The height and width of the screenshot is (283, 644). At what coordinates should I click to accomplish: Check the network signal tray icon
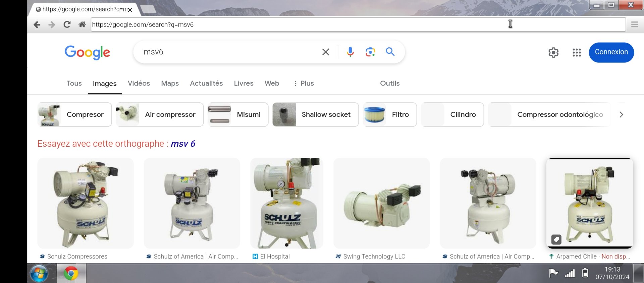(570, 273)
